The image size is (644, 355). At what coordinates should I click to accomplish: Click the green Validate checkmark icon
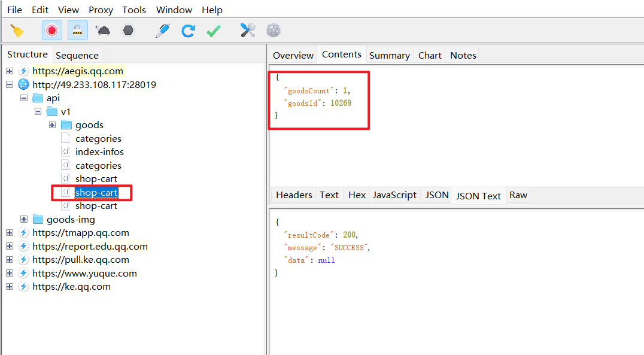click(x=214, y=31)
